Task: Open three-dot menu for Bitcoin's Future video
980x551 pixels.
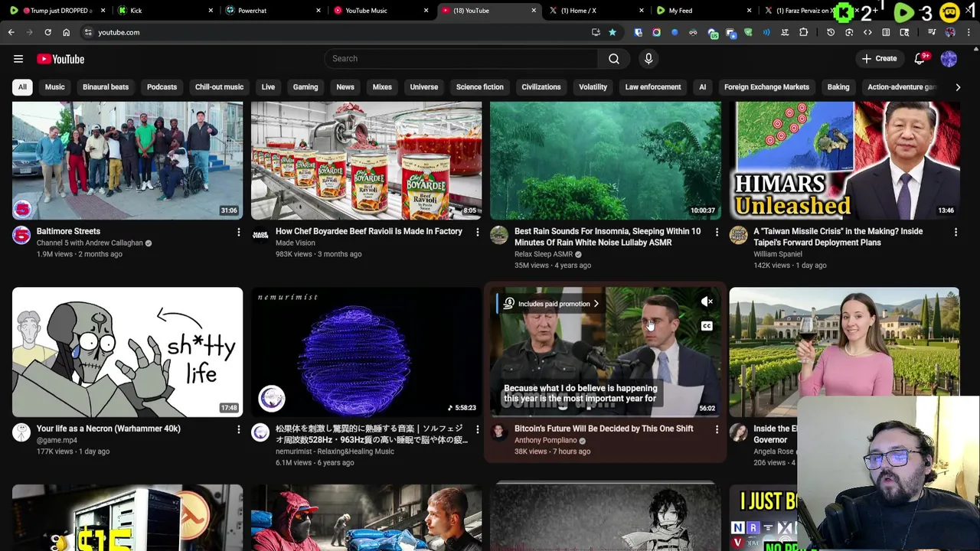Action: pos(717,429)
